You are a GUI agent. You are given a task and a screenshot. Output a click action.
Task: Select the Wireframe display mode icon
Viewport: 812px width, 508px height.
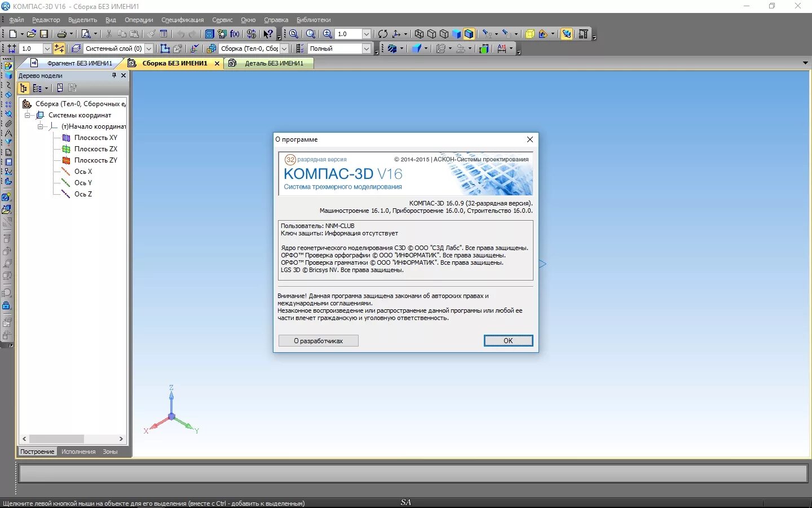(x=419, y=34)
